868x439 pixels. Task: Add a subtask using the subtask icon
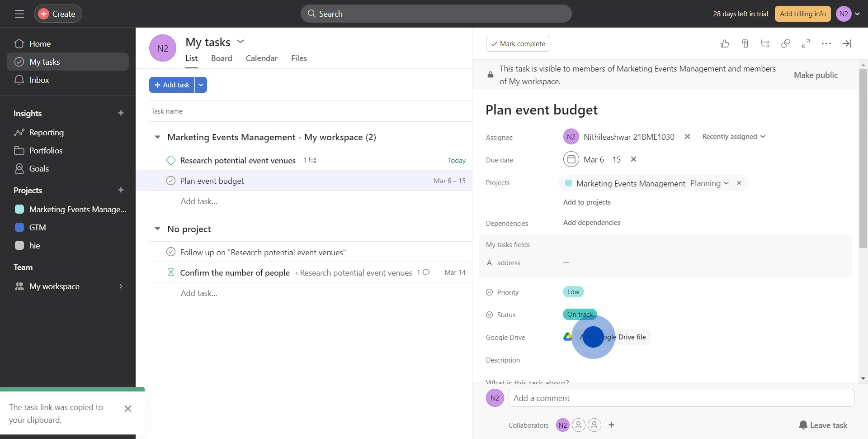765,43
